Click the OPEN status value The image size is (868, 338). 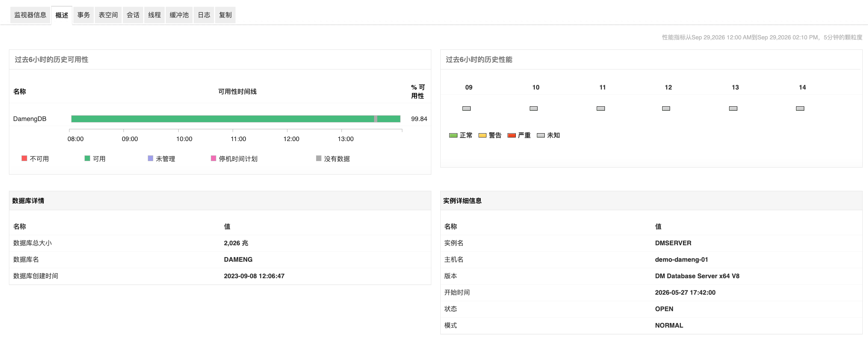[x=664, y=309]
